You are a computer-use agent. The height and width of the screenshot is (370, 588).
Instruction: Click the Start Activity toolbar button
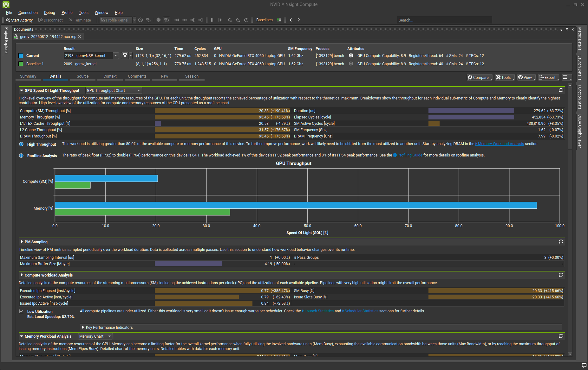click(x=19, y=20)
